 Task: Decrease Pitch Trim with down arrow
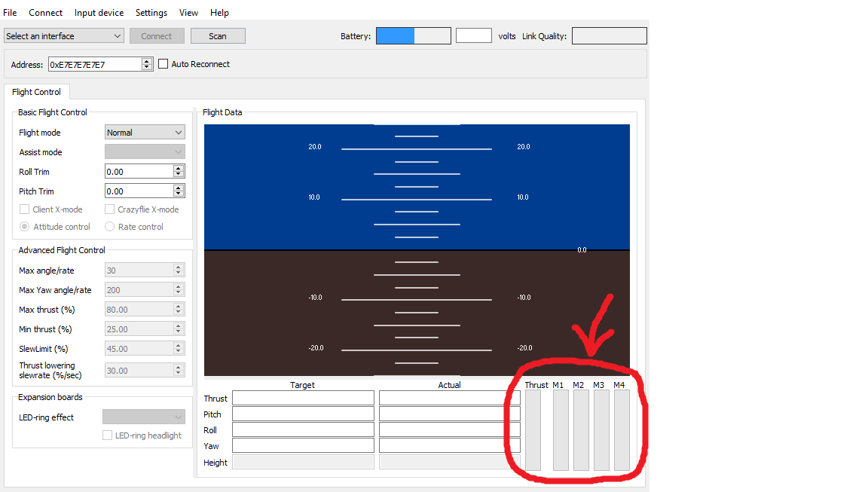[179, 194]
